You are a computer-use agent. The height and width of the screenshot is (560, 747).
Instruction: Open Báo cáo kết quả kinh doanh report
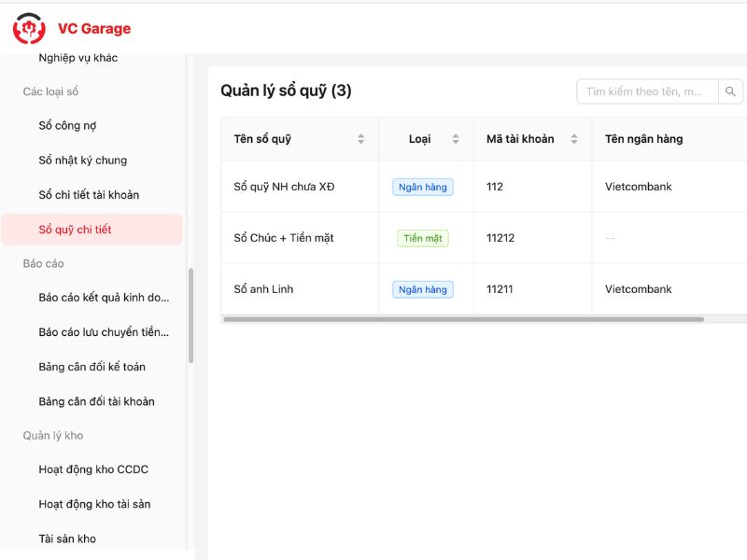[x=104, y=298]
